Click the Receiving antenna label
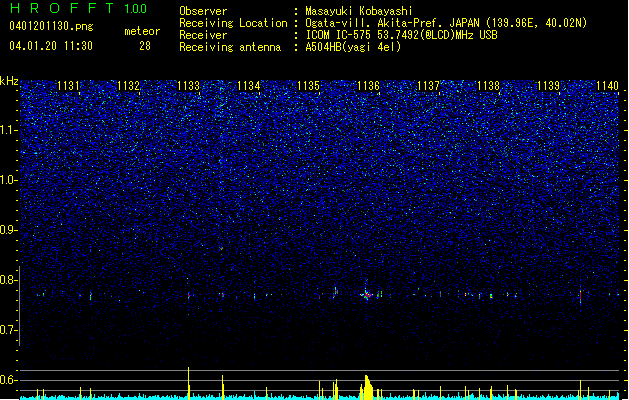629x400 pixels. pos(230,47)
